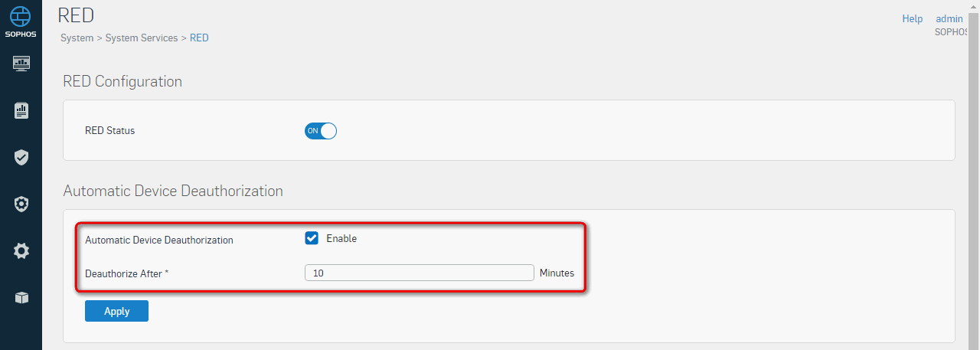Select the shield checkmark Protect icon
Image resolution: width=980 pixels, height=350 pixels.
point(21,158)
